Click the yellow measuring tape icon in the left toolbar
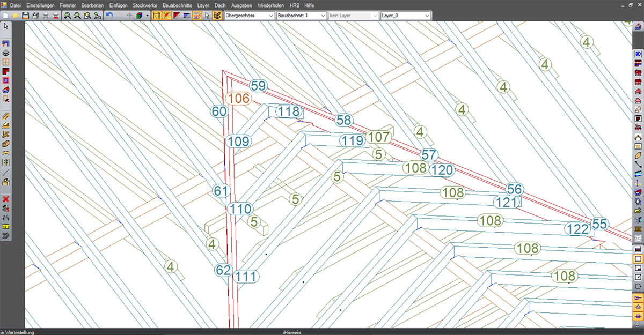The height and width of the screenshot is (335, 644). click(x=6, y=226)
